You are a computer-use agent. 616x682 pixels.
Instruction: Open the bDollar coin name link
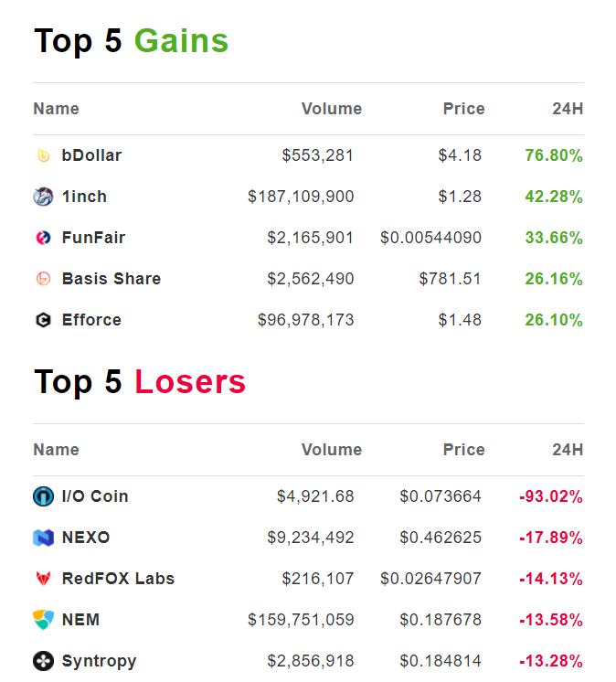[x=91, y=155]
